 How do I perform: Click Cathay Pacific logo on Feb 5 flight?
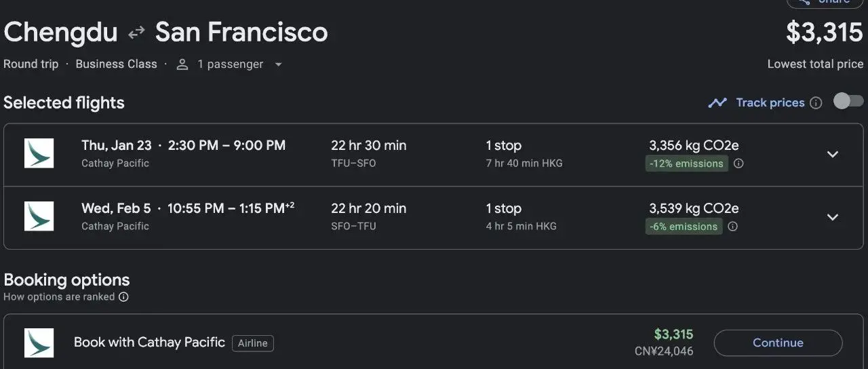39,216
